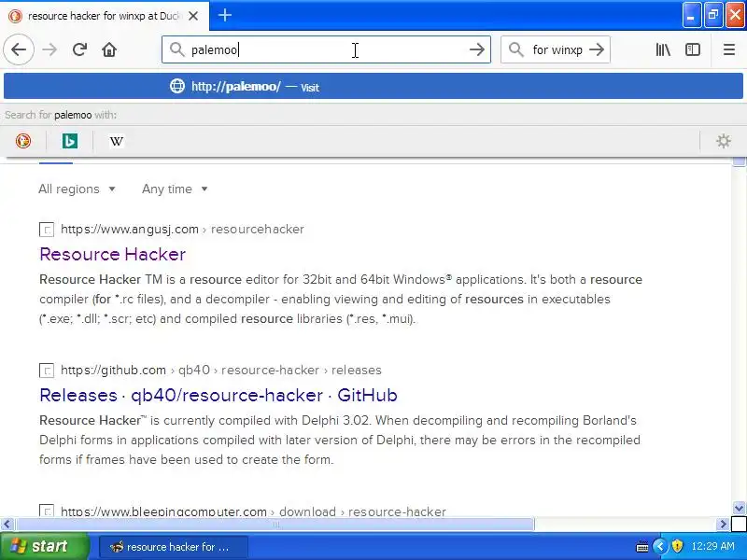This screenshot has height=560, width=747.
Task: Click the 'Search for palemoo with:' label
Action: 61,115
